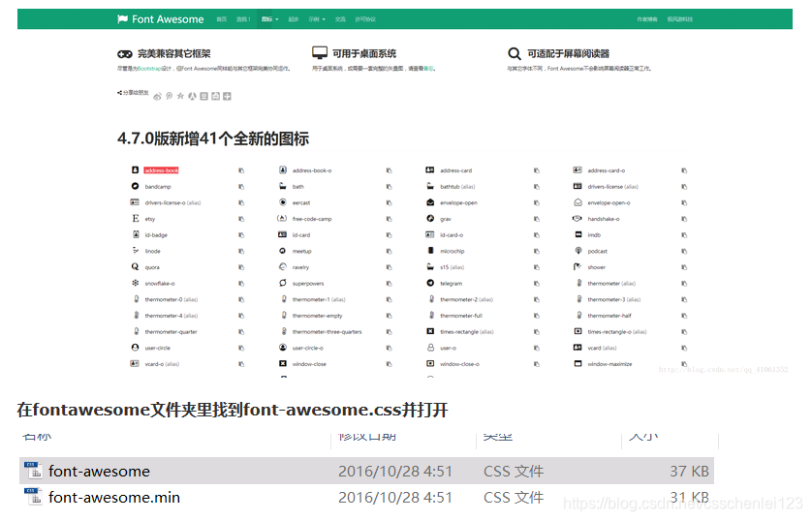Select the grav icon entry

439,219
